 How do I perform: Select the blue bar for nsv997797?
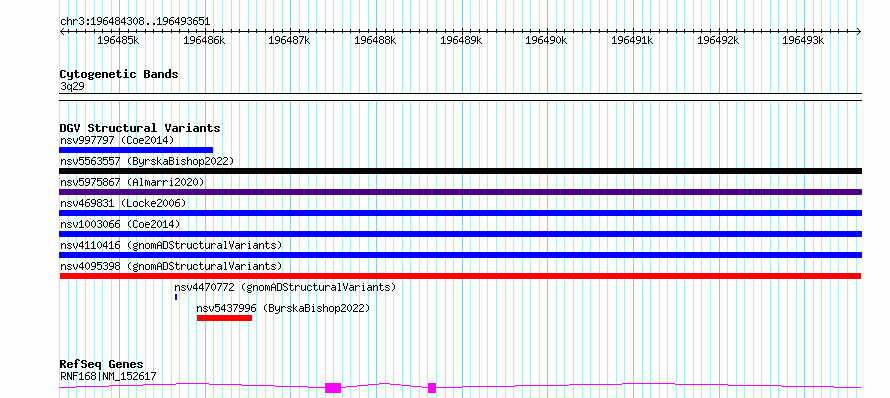coord(136,150)
